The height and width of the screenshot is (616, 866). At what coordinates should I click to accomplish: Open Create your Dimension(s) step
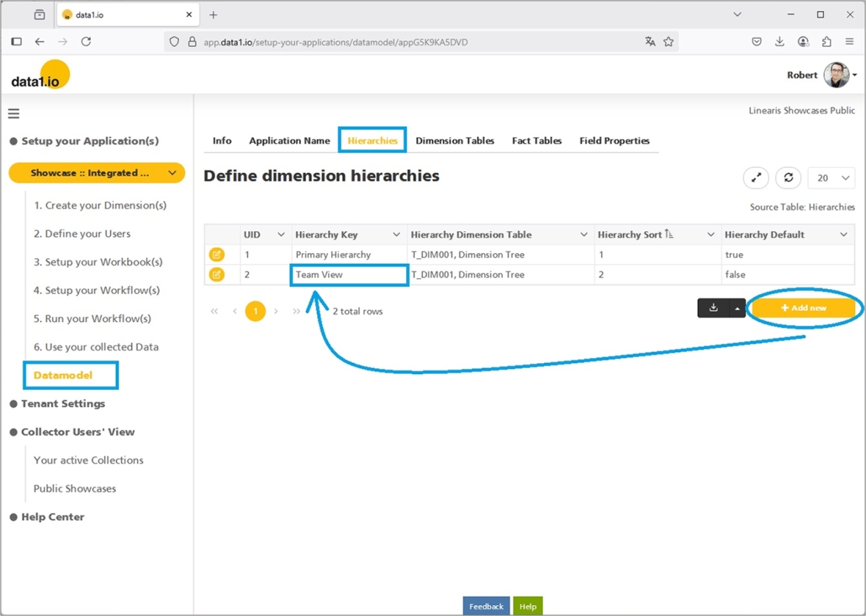tap(100, 205)
